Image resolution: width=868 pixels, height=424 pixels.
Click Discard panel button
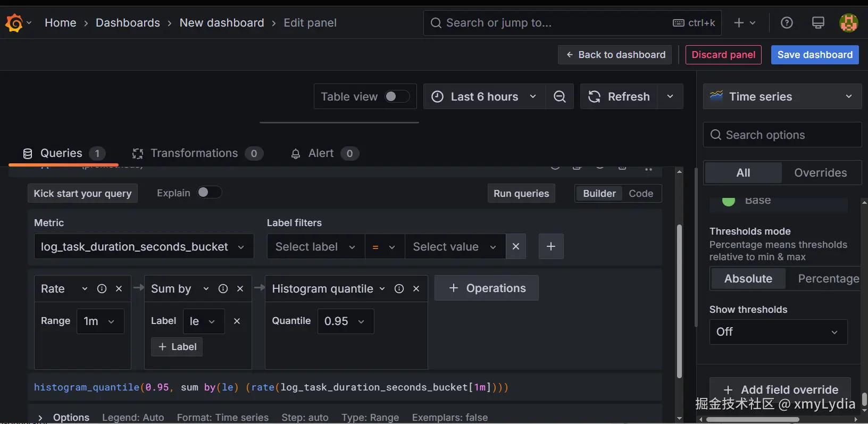click(723, 55)
